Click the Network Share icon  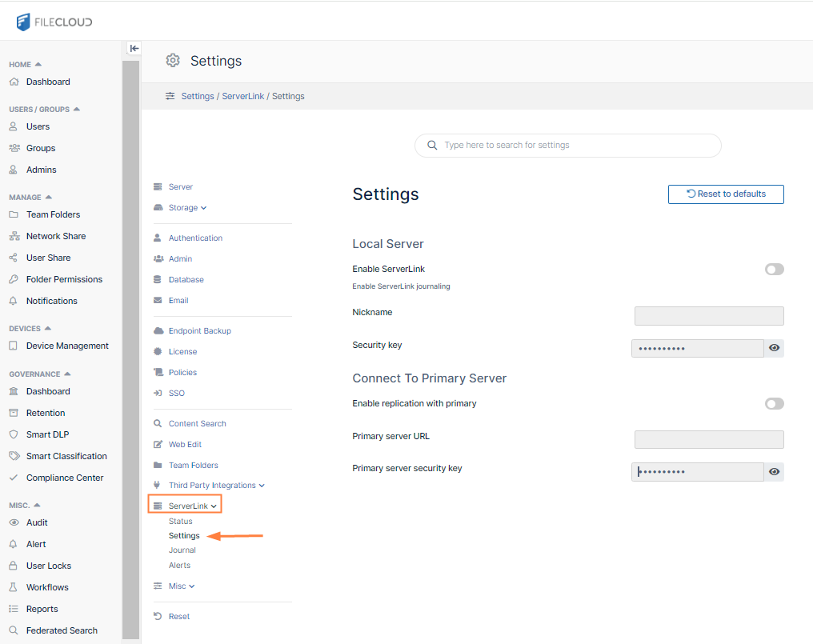pos(13,236)
